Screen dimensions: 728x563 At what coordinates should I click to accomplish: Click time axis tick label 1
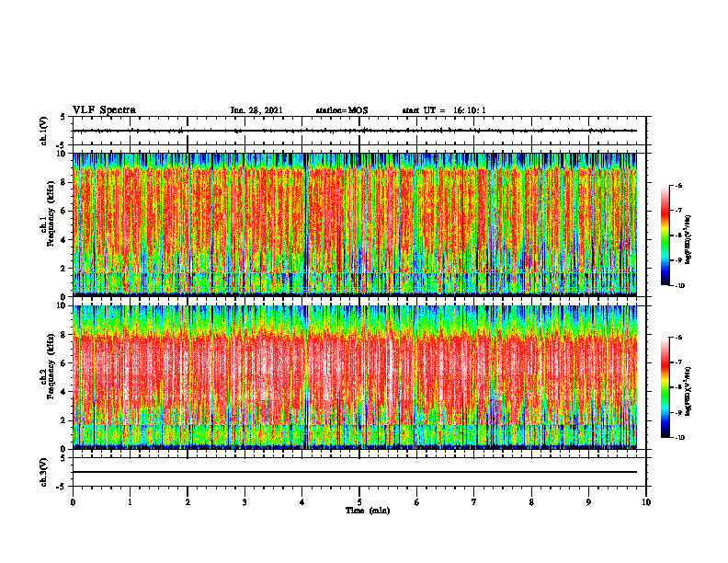(x=130, y=502)
